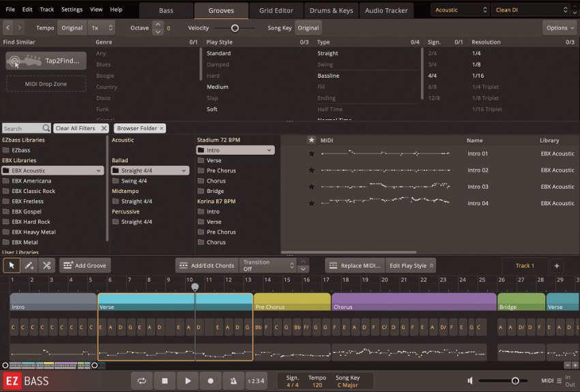Set tempo to Original

pos(72,28)
